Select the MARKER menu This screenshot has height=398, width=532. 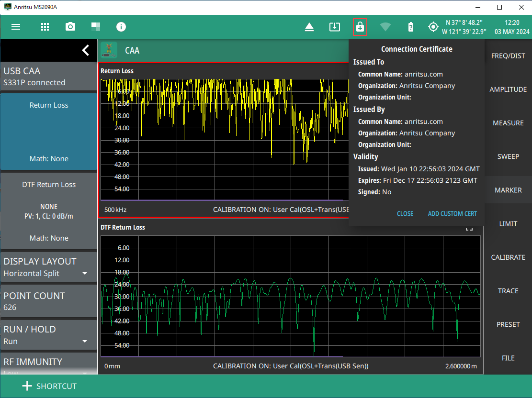coord(508,190)
